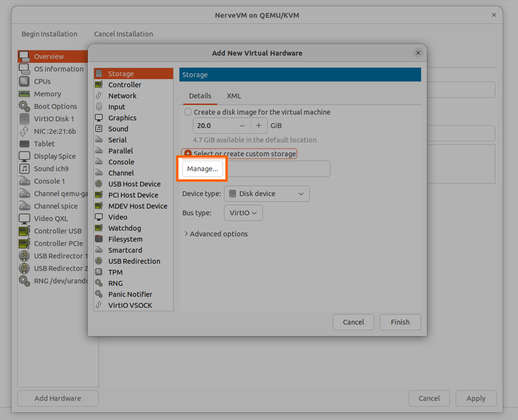Choose Select or create custom storage option
The image size is (518, 420).
pyautogui.click(x=188, y=154)
